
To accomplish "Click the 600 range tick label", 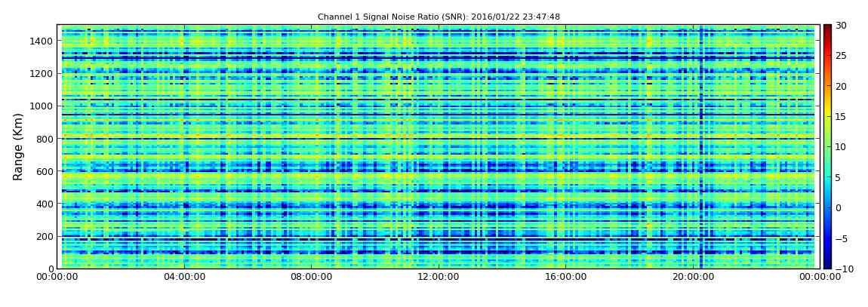I will click(x=45, y=171).
